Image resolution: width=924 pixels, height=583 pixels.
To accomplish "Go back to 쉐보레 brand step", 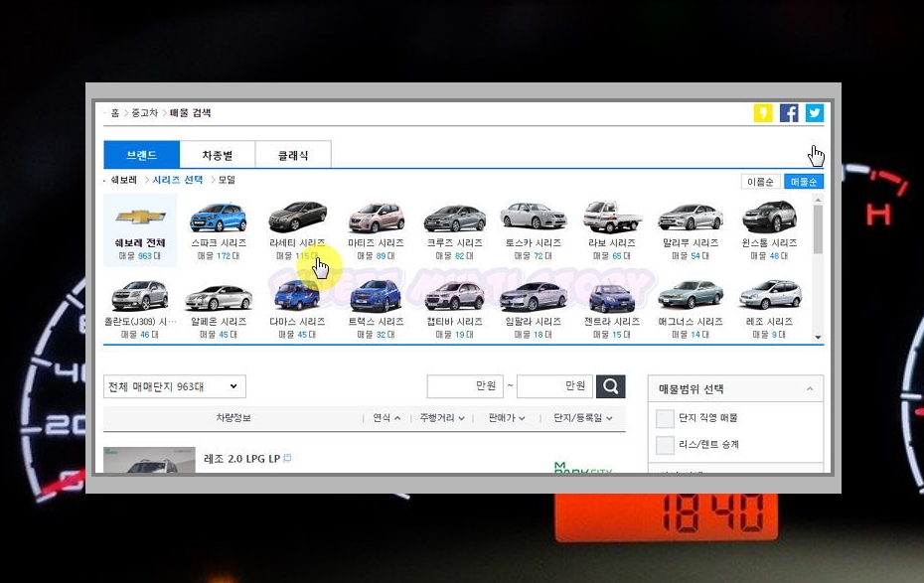I will pos(124,180).
